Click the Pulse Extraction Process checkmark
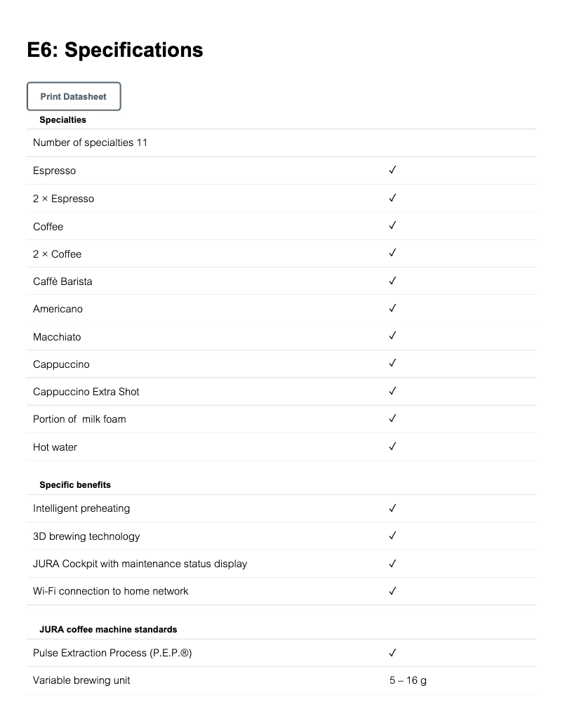 (393, 653)
